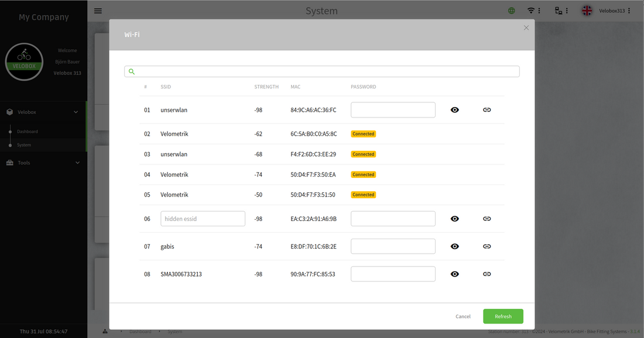644x338 pixels.
Task: Click the link icon for hidden essid row
Action: coord(487,219)
